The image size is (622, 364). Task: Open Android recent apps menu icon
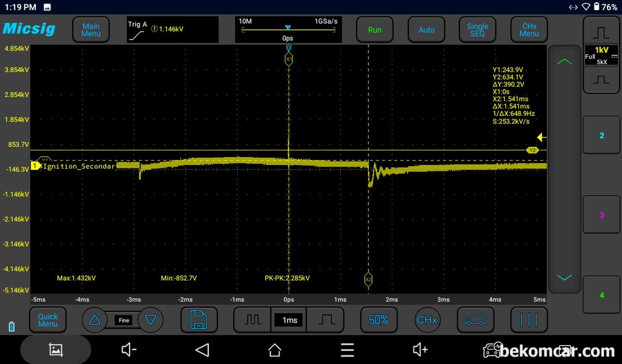pyautogui.click(x=347, y=349)
